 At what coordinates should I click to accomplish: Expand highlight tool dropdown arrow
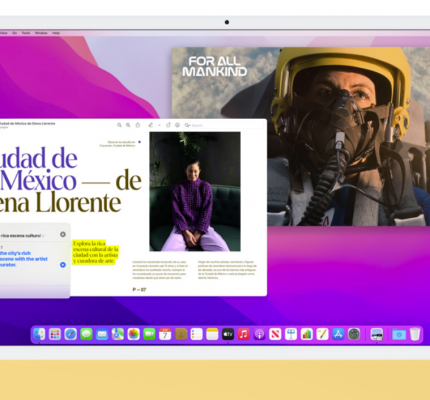(159, 125)
